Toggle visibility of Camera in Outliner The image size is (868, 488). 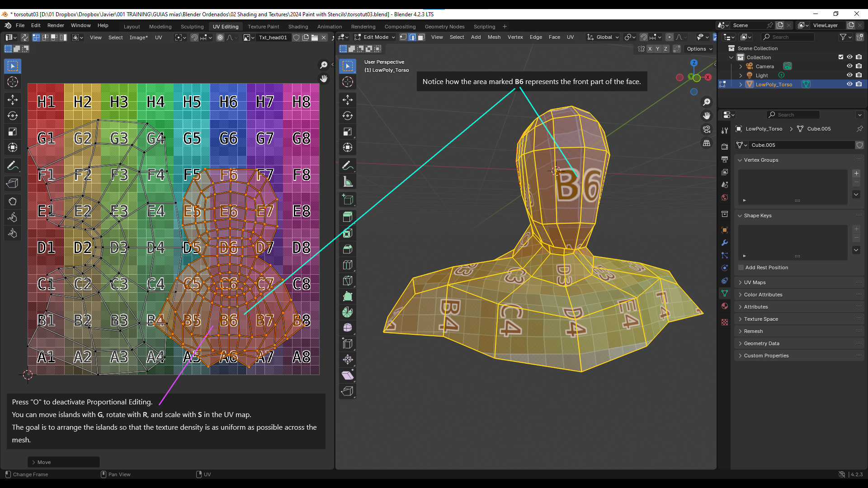pyautogui.click(x=849, y=66)
